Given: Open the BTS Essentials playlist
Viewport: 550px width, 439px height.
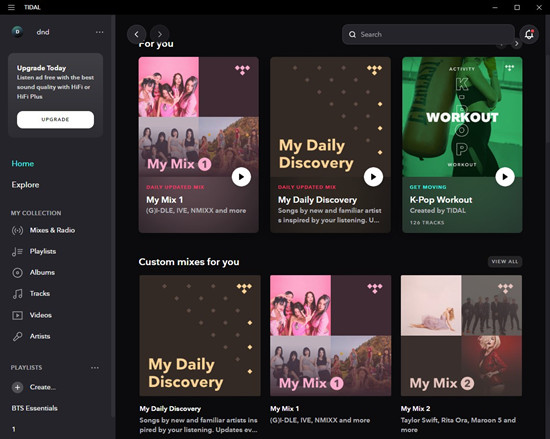Looking at the screenshot, I should [34, 408].
